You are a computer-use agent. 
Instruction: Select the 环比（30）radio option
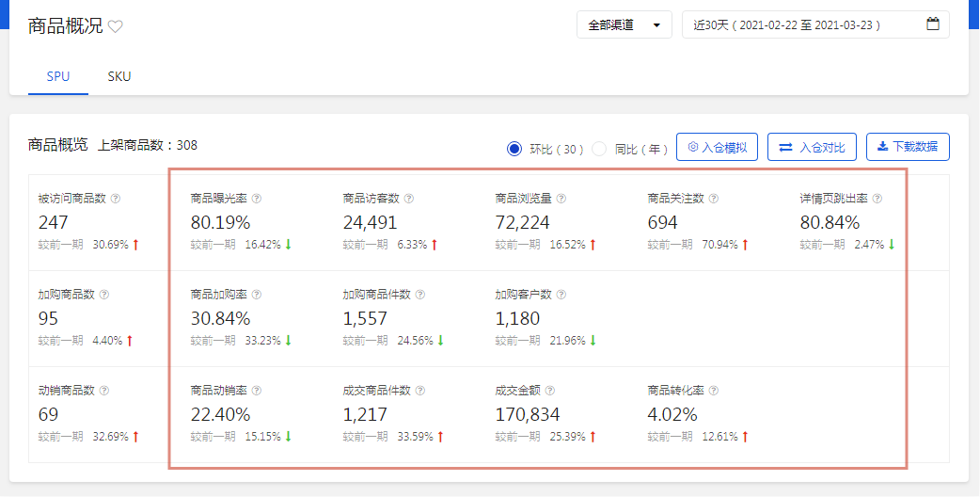pyautogui.click(x=514, y=149)
